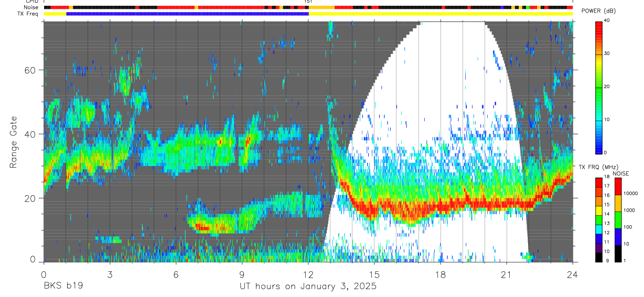Click the '3' tick on the UT hours axis
644x297 pixels.
pyautogui.click(x=110, y=274)
